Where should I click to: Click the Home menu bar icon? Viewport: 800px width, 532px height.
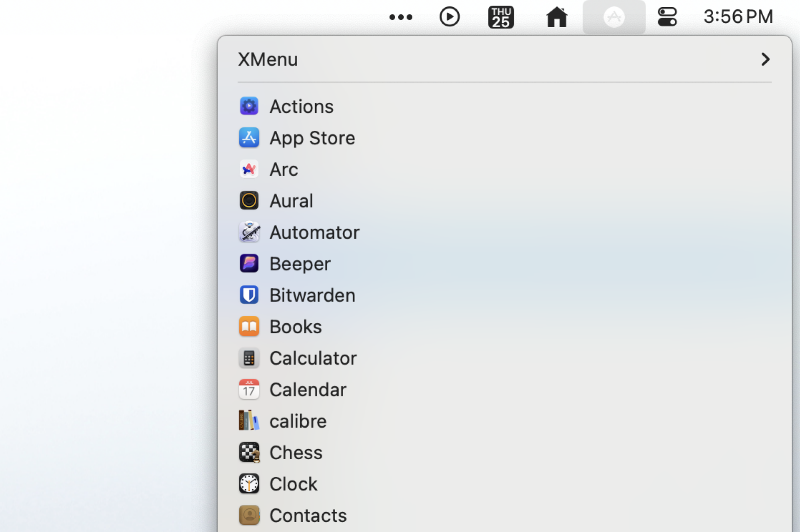(x=557, y=17)
